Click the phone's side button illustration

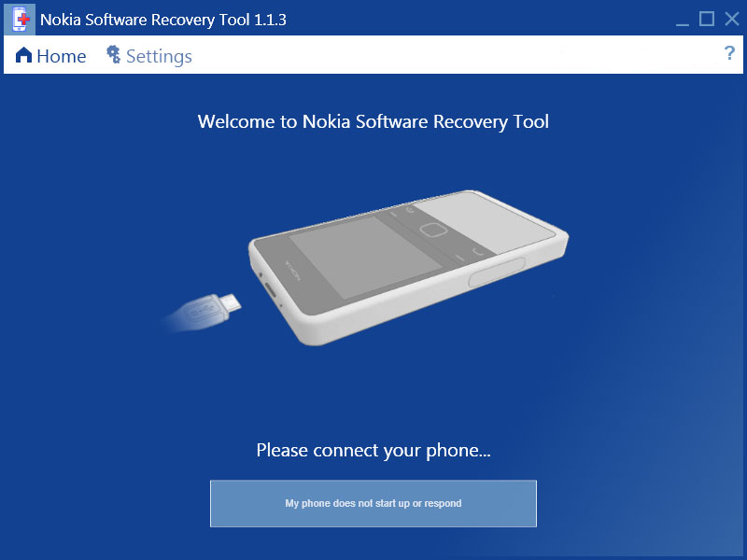point(497,272)
